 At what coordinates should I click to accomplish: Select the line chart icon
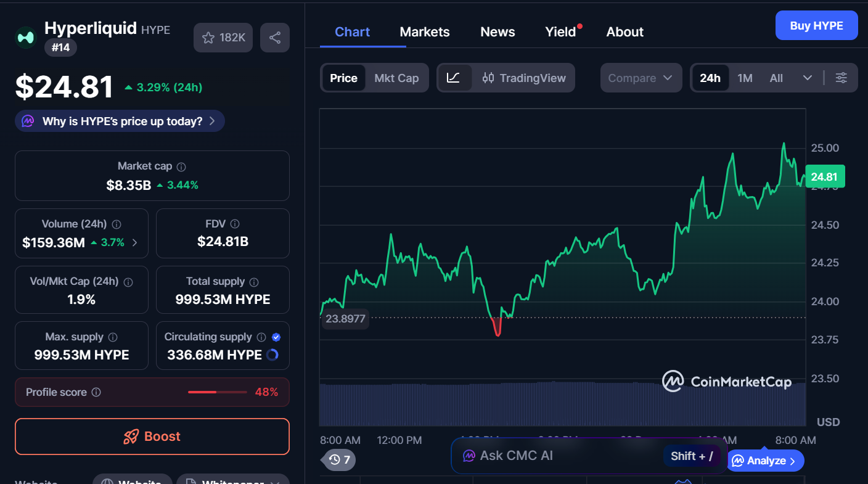[x=454, y=78]
